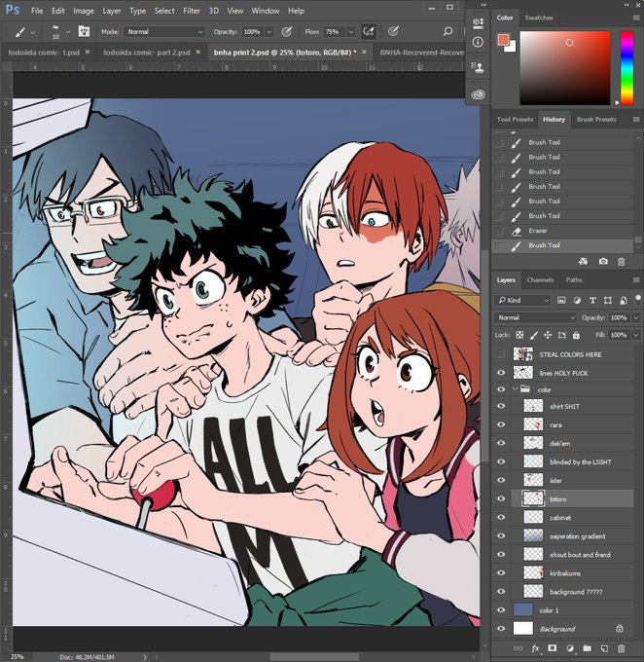This screenshot has height=662, width=644.
Task: Open layer blend mode Normal dropdown
Action: [535, 317]
